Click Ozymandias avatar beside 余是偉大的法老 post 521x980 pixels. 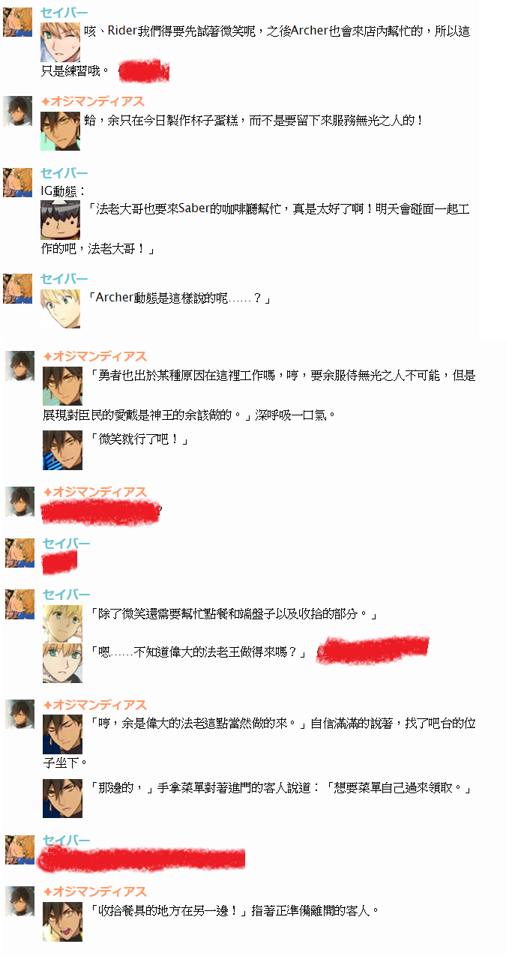click(x=20, y=714)
